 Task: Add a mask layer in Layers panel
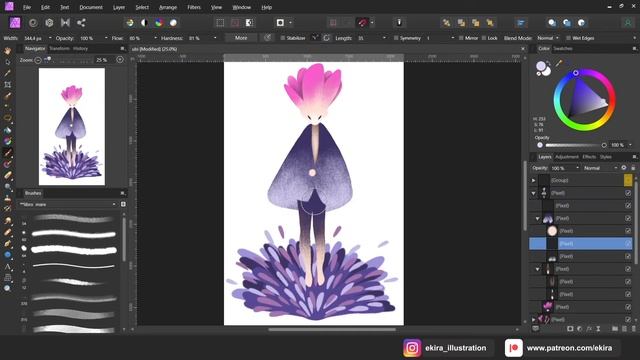click(x=570, y=329)
